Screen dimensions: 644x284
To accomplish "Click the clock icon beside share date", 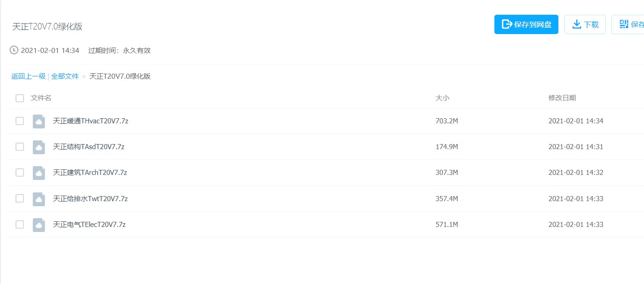I will tap(14, 50).
